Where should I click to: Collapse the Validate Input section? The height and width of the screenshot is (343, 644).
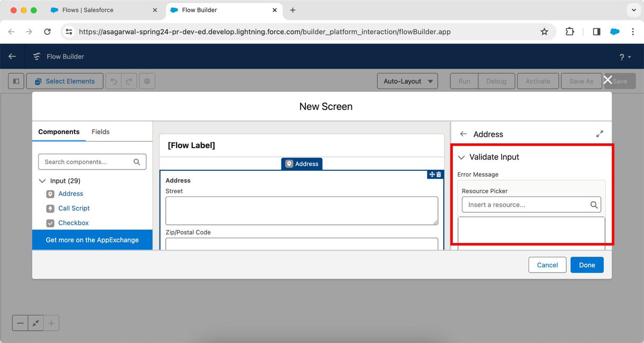coord(461,157)
